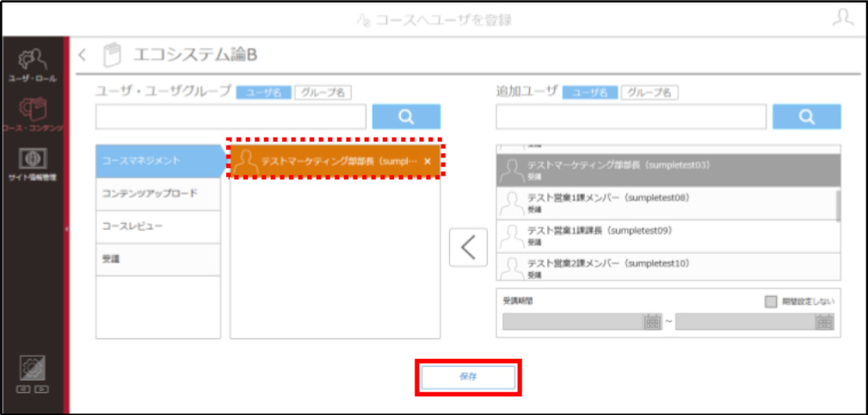The height and width of the screenshot is (415, 868).
Task: Select テスト営業1課メンバー (sumpletest08) row
Action: click(x=666, y=203)
